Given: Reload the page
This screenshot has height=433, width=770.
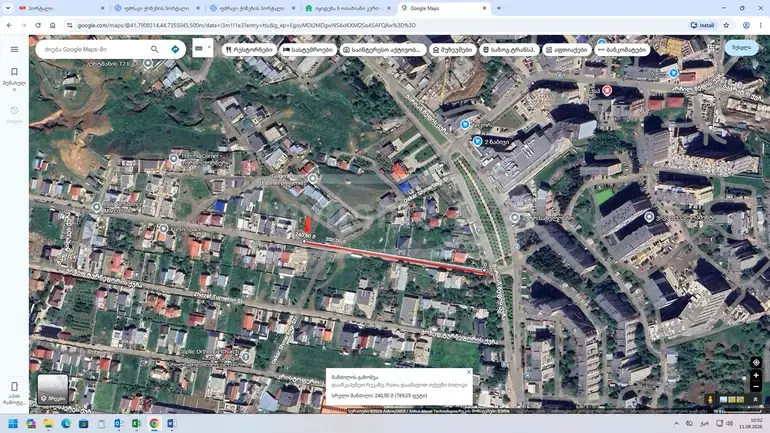Looking at the screenshot, I should tap(38, 25).
